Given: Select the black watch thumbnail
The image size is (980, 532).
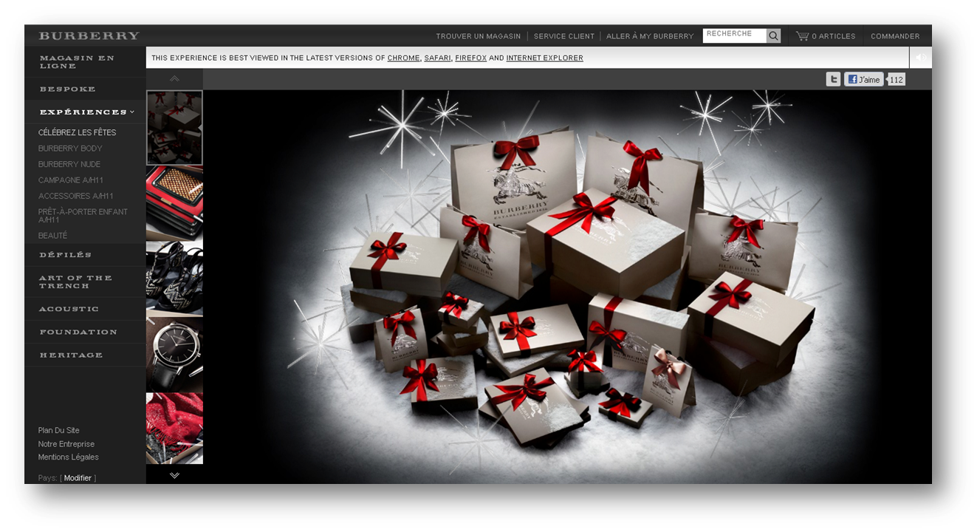Looking at the screenshot, I should [x=174, y=355].
